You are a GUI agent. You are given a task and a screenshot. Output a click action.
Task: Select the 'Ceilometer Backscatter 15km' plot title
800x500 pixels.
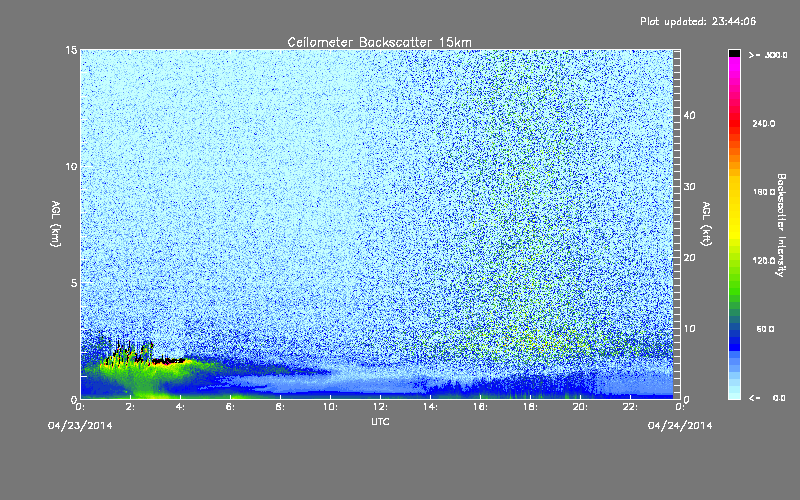[380, 42]
